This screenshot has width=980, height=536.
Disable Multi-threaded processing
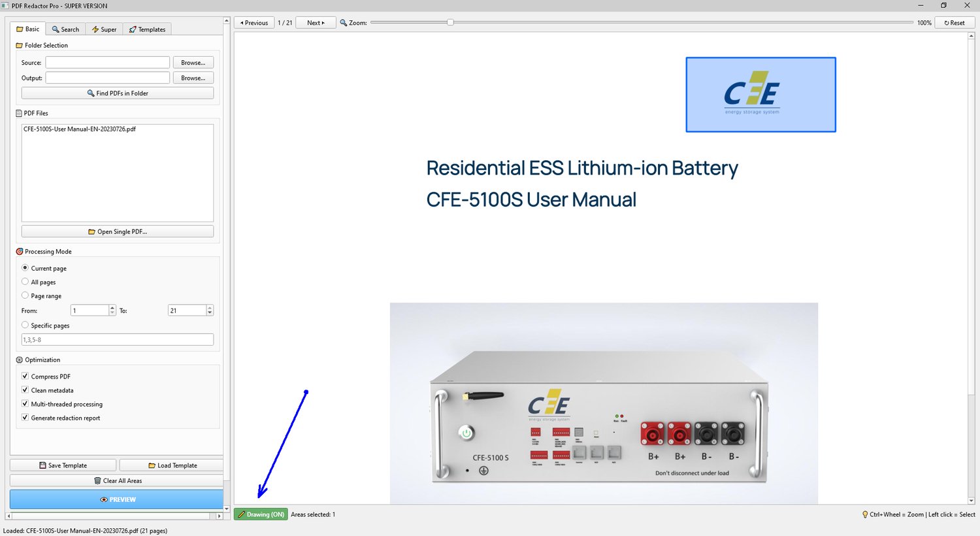(x=25, y=404)
